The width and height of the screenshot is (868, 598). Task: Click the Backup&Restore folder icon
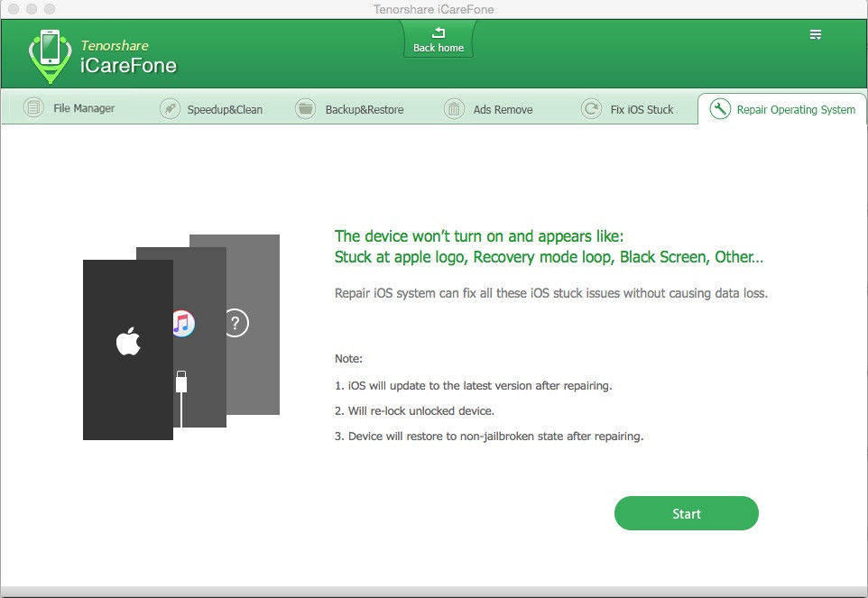(x=306, y=109)
